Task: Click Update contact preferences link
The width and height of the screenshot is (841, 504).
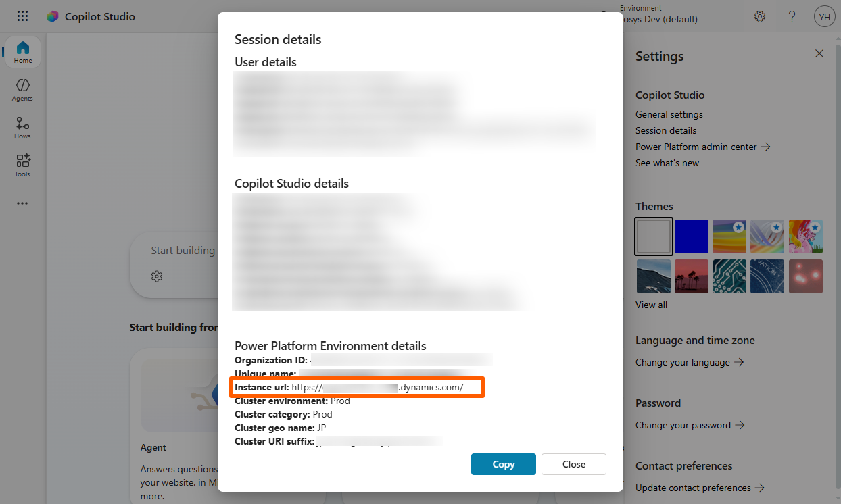Action: pyautogui.click(x=700, y=488)
